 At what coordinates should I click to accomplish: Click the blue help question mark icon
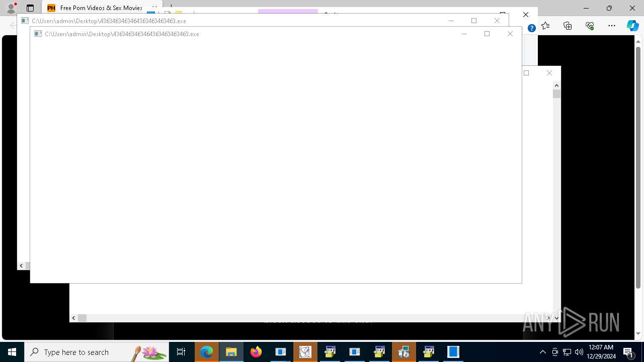(531, 29)
